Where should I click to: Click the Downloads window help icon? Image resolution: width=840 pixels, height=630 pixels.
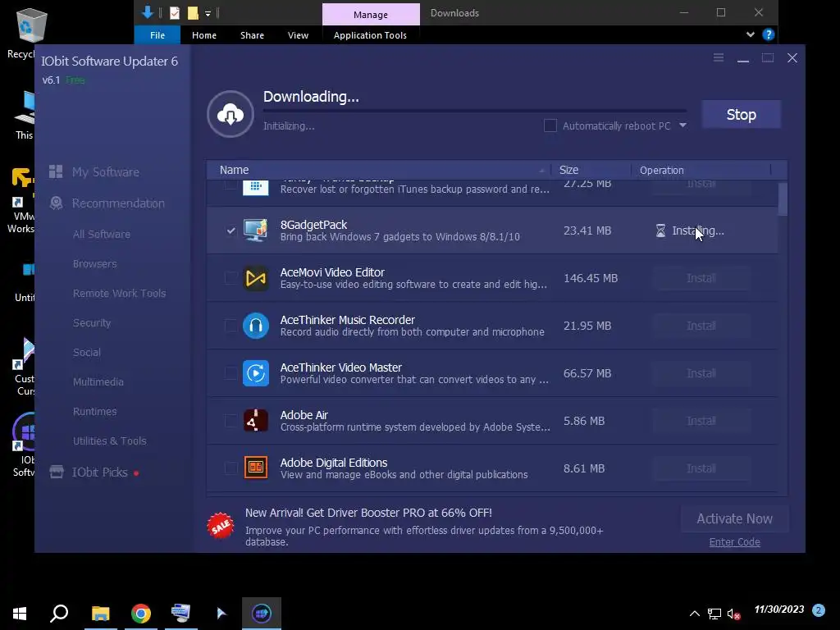(x=768, y=34)
